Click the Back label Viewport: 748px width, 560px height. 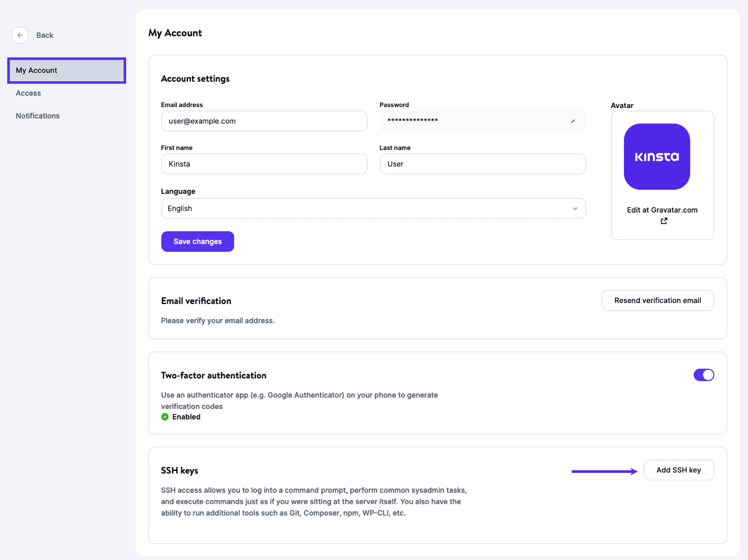click(44, 35)
